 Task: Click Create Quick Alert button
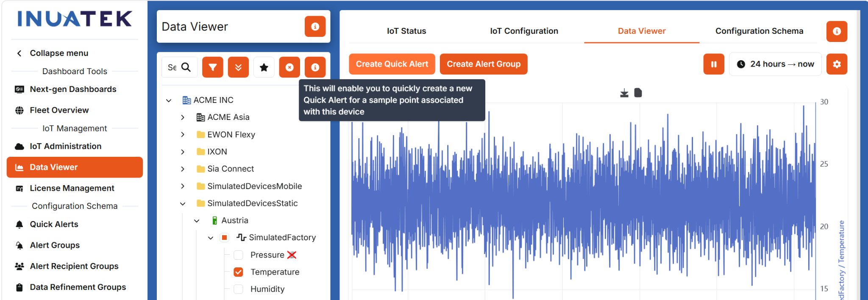click(x=392, y=64)
